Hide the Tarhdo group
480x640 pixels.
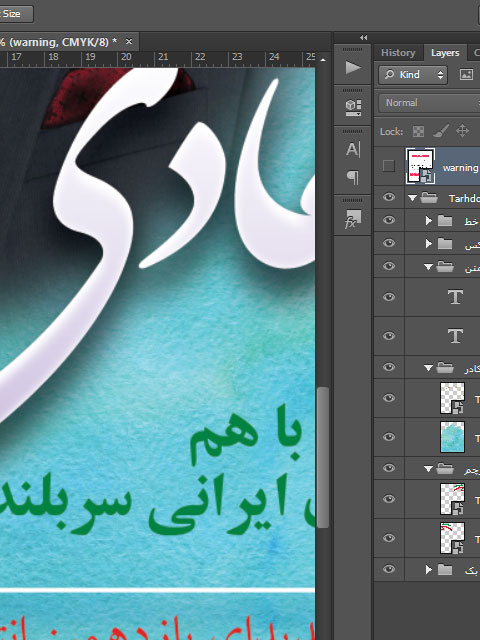tap(389, 197)
